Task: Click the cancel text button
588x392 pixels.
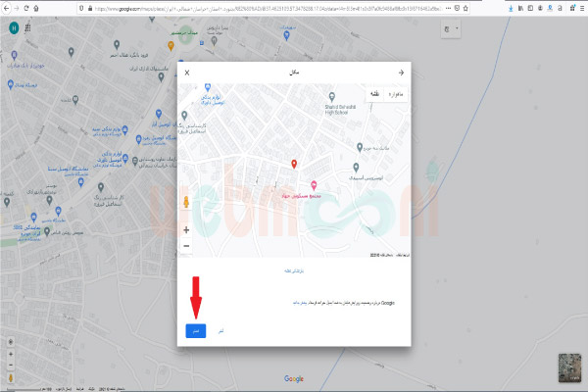Action: click(222, 331)
